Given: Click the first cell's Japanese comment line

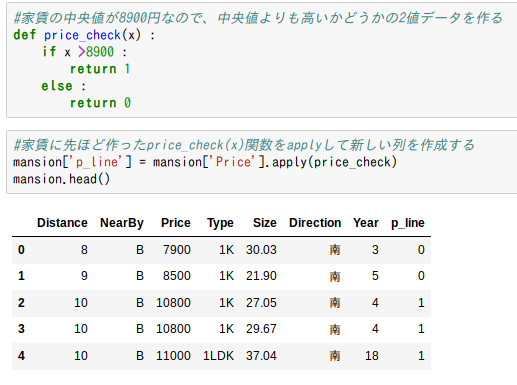Looking at the screenshot, I should click(258, 18).
